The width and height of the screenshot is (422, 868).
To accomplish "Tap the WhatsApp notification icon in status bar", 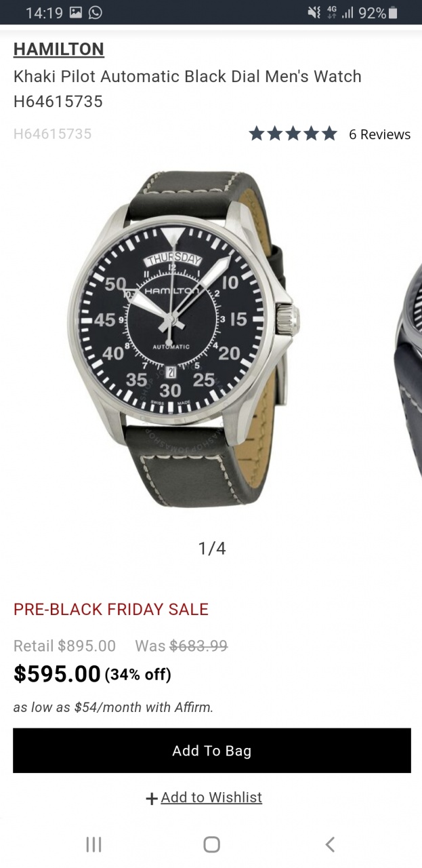I will click(x=96, y=12).
